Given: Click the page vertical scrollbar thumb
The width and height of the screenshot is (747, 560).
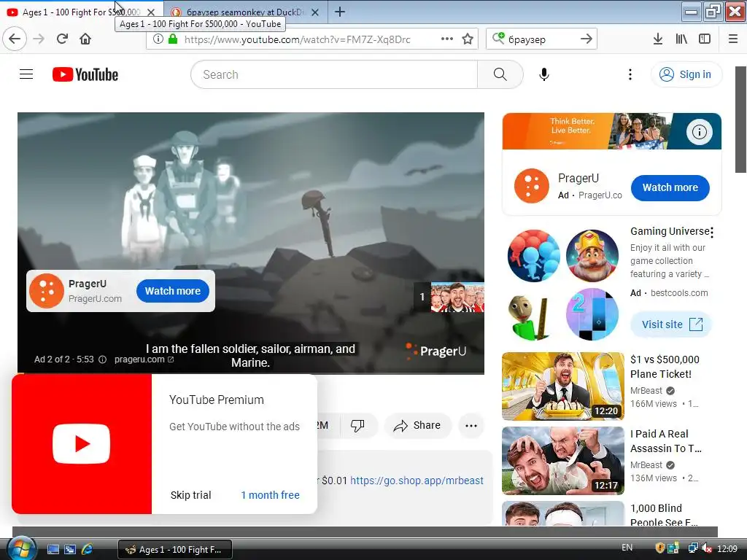Looking at the screenshot, I should point(741,120).
